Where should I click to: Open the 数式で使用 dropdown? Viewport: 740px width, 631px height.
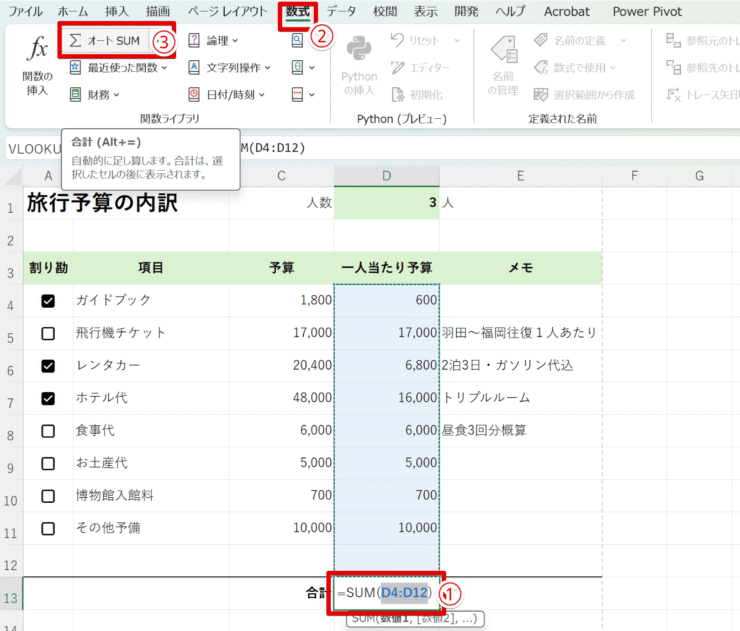point(575,68)
